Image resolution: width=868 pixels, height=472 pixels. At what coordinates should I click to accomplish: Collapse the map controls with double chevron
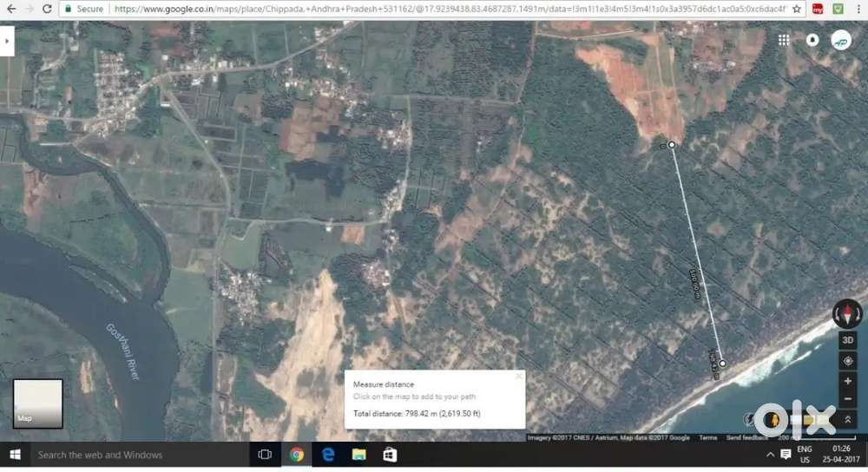click(x=847, y=420)
